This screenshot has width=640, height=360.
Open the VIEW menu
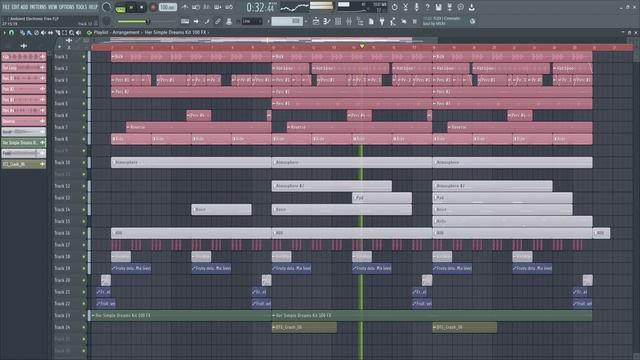[x=52, y=7]
